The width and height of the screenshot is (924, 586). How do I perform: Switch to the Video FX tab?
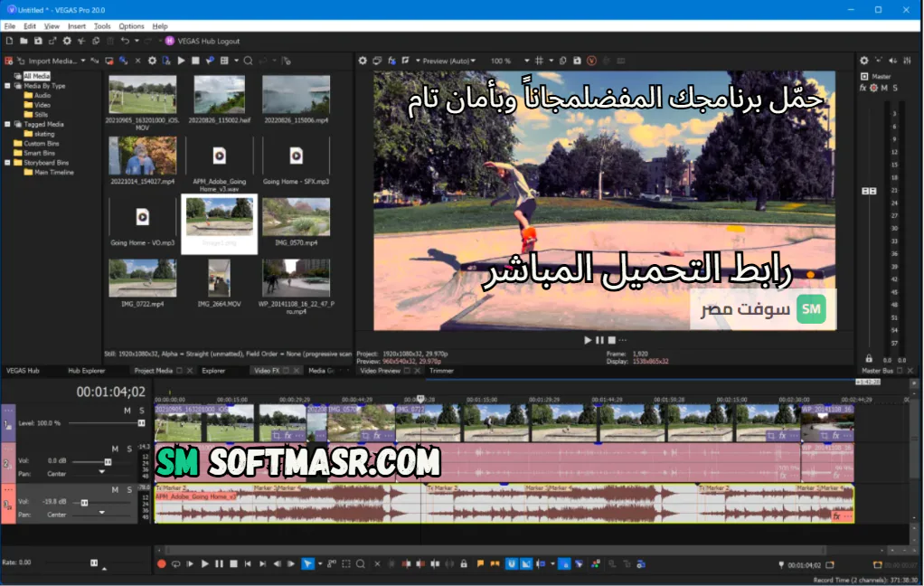tap(267, 371)
